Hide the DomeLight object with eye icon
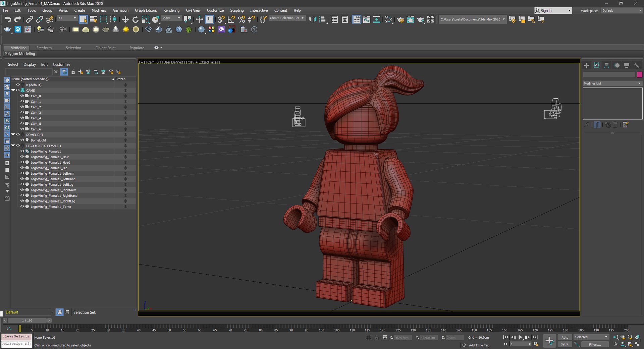Viewport: 644px width, 349px height. coord(22,140)
